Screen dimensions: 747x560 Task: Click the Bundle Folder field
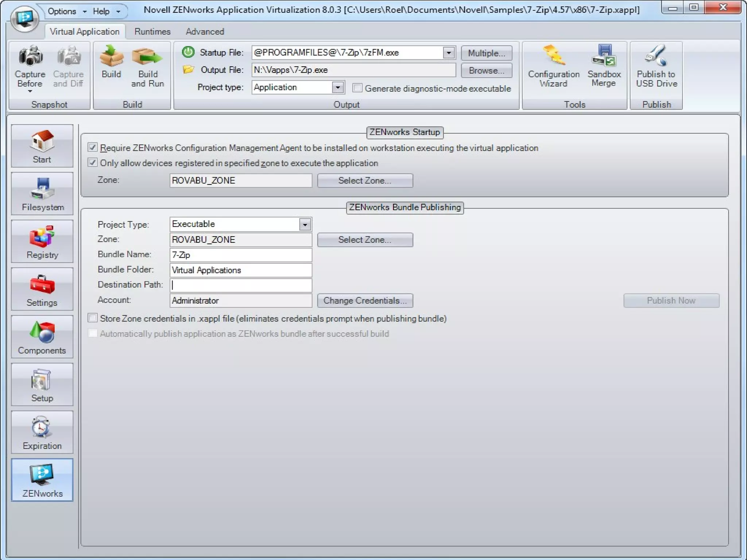pyautogui.click(x=241, y=270)
